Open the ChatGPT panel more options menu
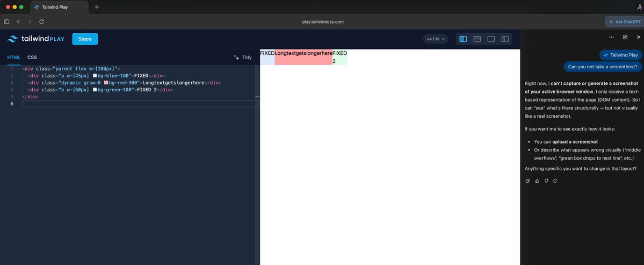644x265 pixels. (x=611, y=37)
